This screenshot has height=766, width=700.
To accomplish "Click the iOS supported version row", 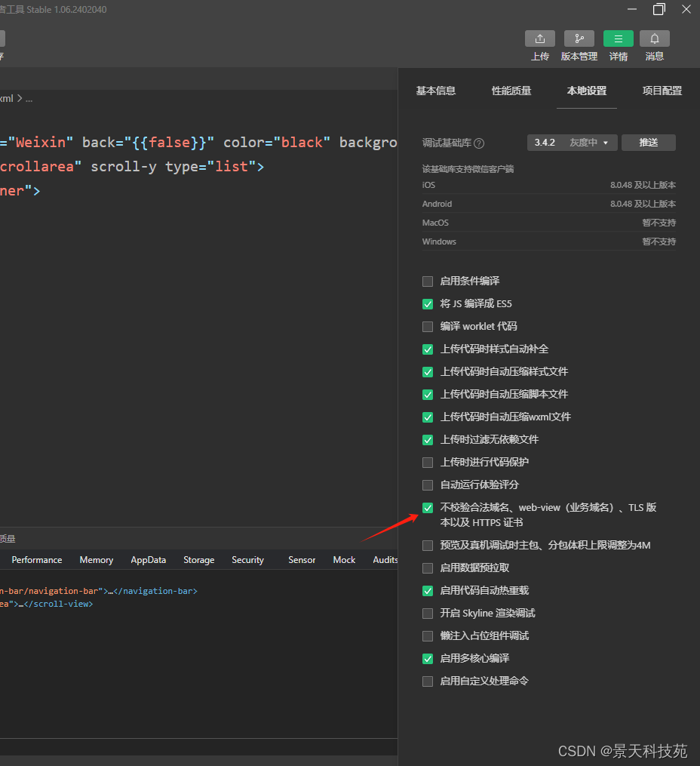I will 548,185.
